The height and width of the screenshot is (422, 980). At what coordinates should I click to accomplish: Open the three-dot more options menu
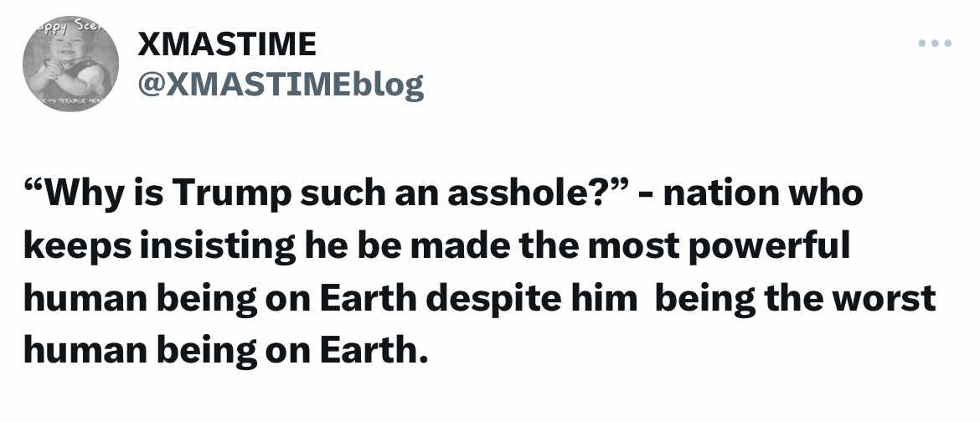point(935,44)
